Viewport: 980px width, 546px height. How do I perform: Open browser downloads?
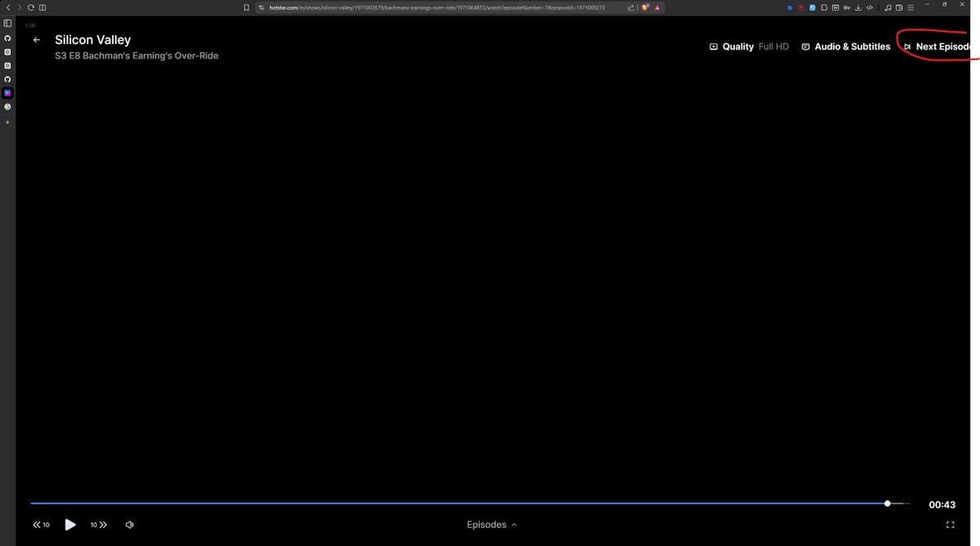[858, 7]
